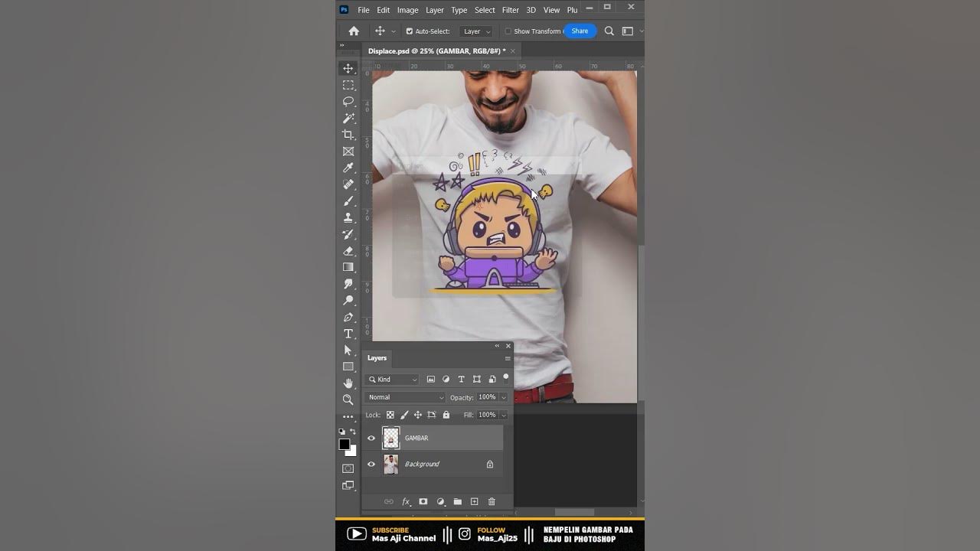
Task: Select the Smudge tool
Action: (348, 284)
